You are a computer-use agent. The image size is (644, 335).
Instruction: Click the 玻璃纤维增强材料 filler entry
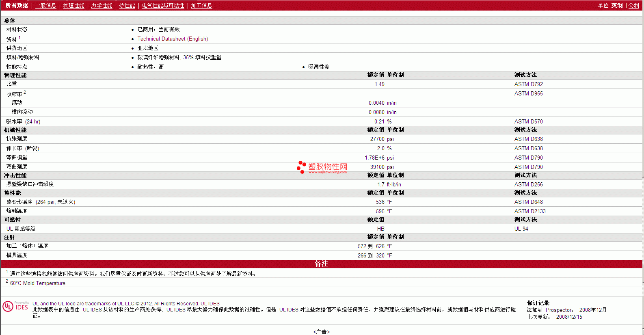(x=179, y=58)
